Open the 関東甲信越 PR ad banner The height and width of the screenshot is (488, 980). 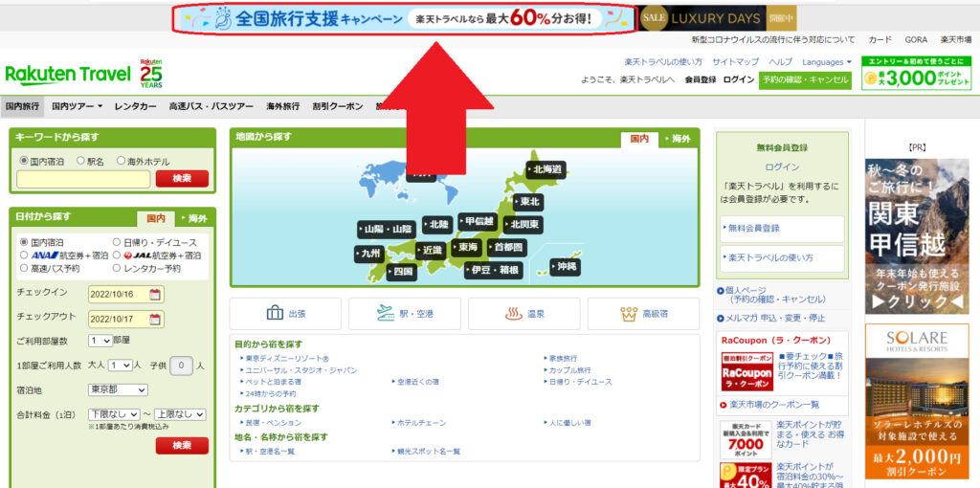(x=917, y=236)
